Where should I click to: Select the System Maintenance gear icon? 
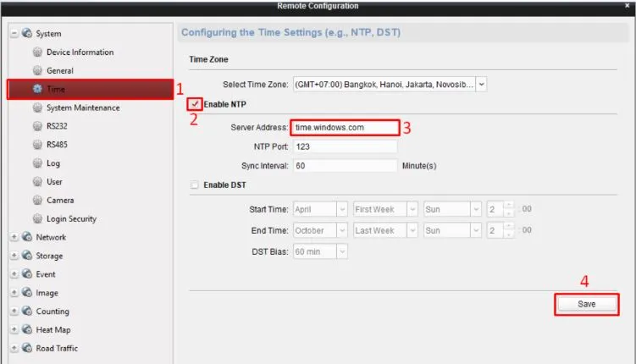point(37,108)
